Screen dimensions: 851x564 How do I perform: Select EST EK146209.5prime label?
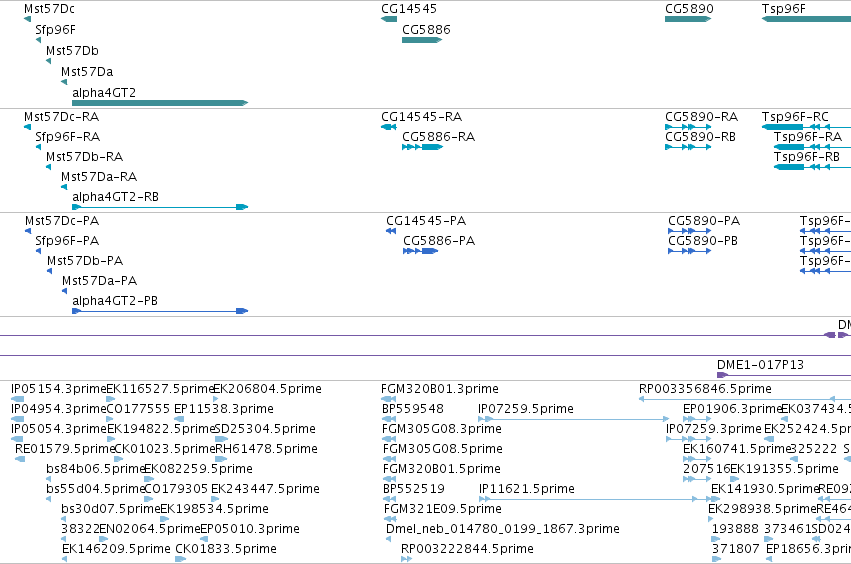click(x=116, y=549)
